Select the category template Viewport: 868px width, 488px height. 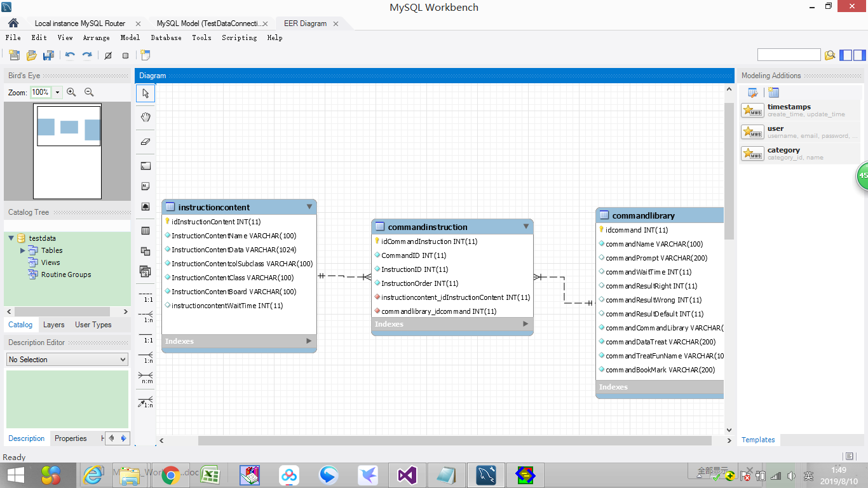(799, 154)
